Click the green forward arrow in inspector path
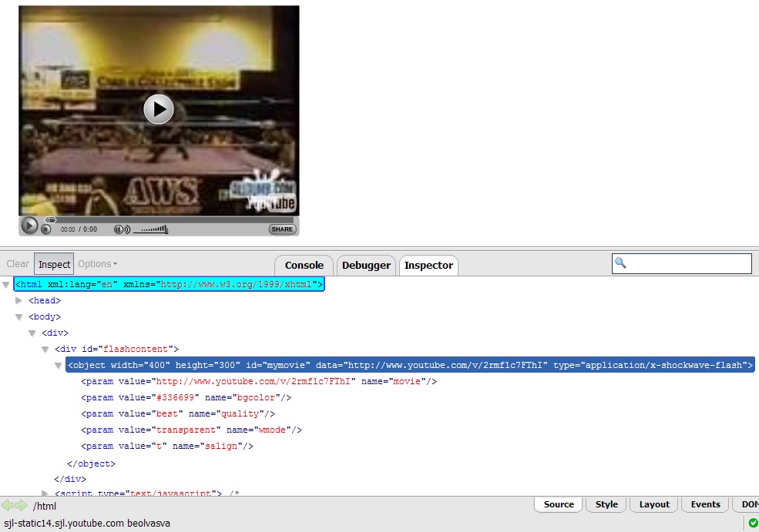This screenshot has width=759, height=532. (x=21, y=506)
